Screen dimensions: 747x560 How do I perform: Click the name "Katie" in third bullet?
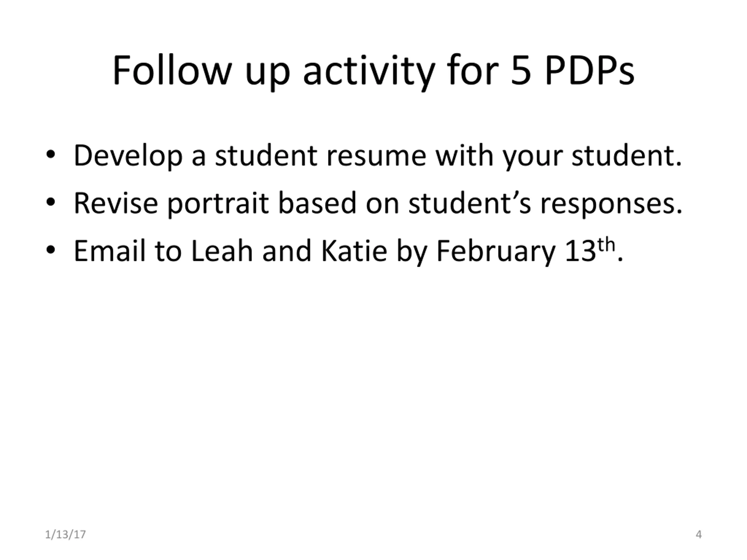point(354,251)
